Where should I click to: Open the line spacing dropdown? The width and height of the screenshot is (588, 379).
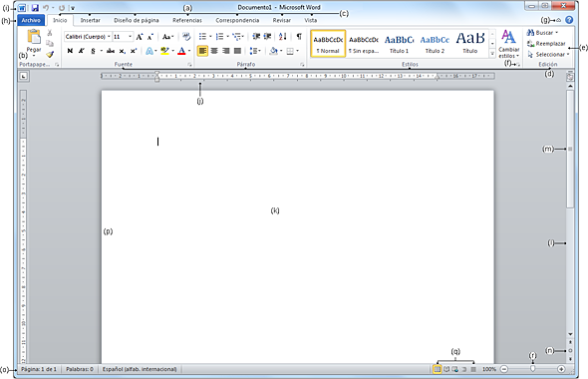pos(255,51)
